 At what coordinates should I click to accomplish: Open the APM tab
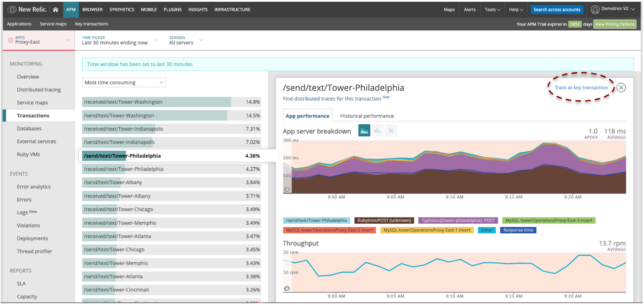point(71,10)
